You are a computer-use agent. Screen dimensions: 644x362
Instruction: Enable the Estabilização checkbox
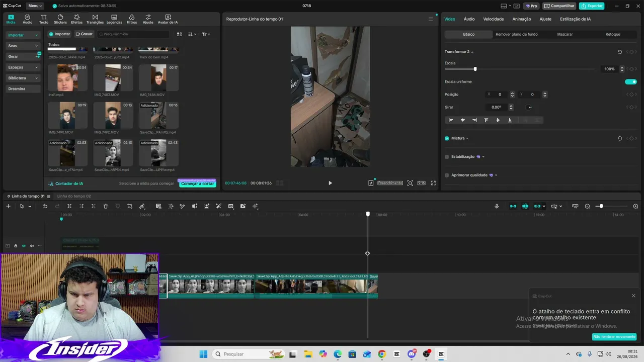447,157
